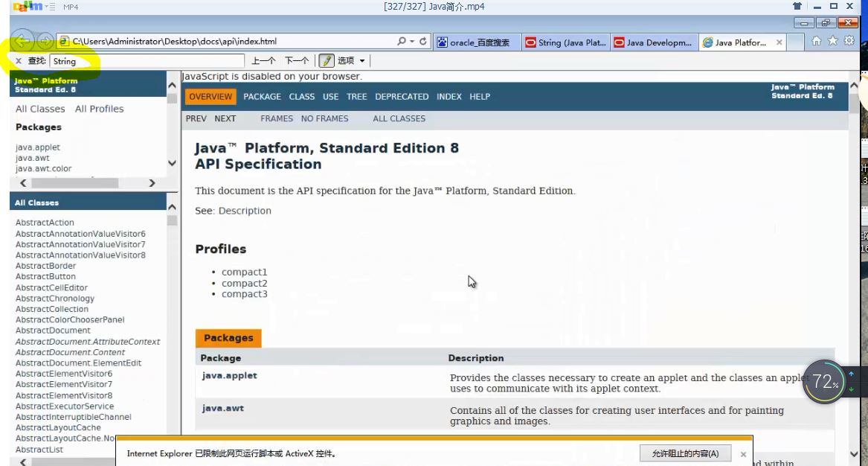868x466 pixels.
Task: Click the packages frame scroll-left arrow
Action: tap(23, 183)
